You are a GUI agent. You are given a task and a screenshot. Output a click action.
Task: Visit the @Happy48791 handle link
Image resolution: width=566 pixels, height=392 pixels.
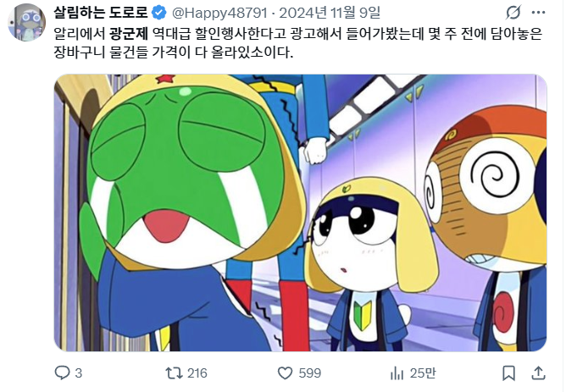coord(219,13)
